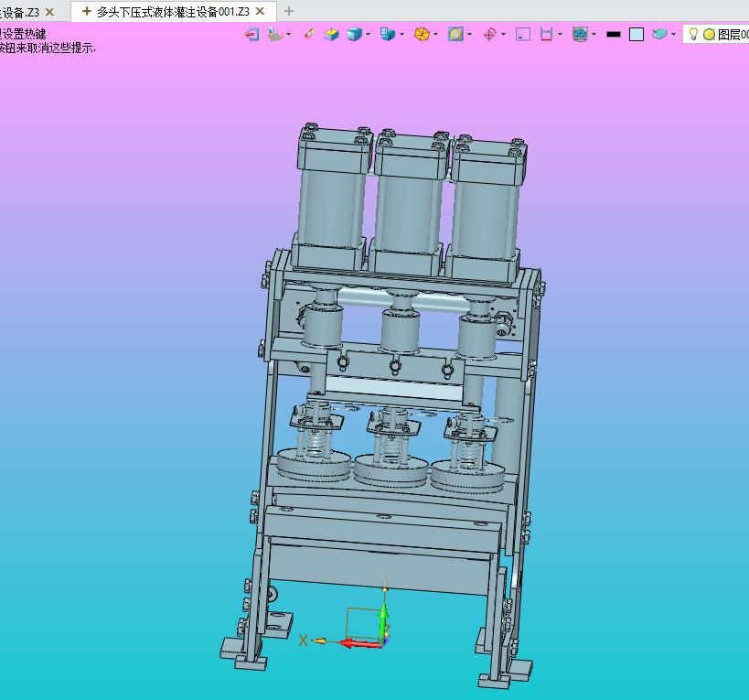Expand the orange polyhedron dropdown
The height and width of the screenshot is (700, 749).
[x=435, y=35]
